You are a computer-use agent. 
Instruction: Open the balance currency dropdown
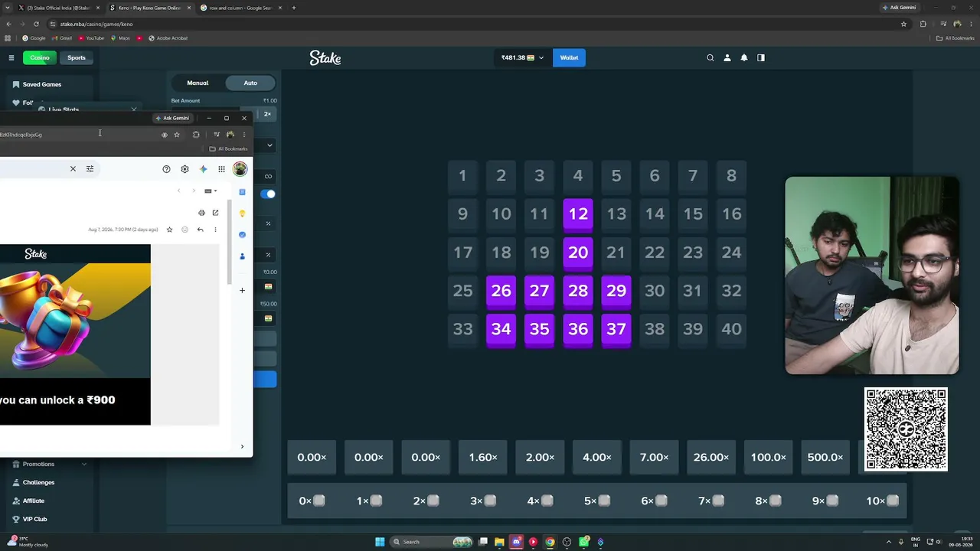pos(523,57)
